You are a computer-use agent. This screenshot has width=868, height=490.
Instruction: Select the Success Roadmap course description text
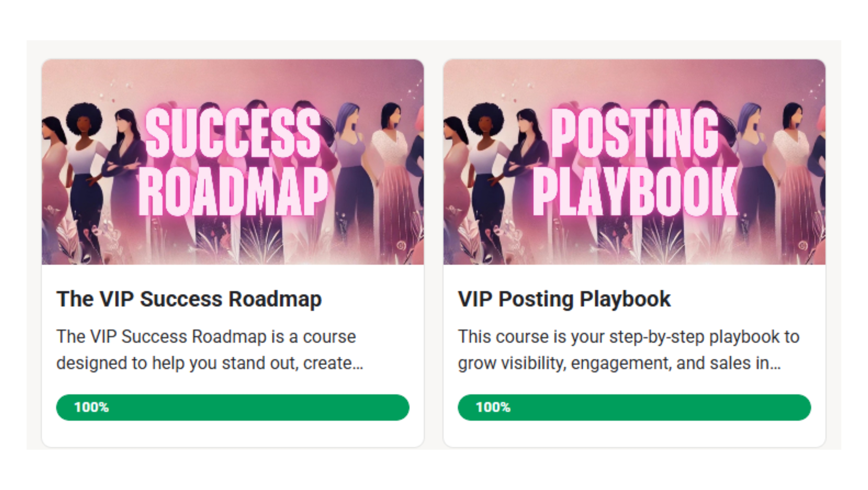209,350
